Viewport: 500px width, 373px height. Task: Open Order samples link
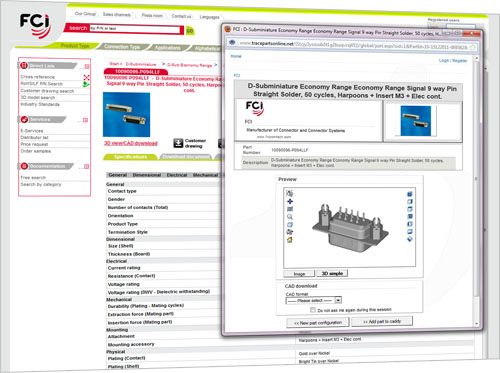[36, 151]
